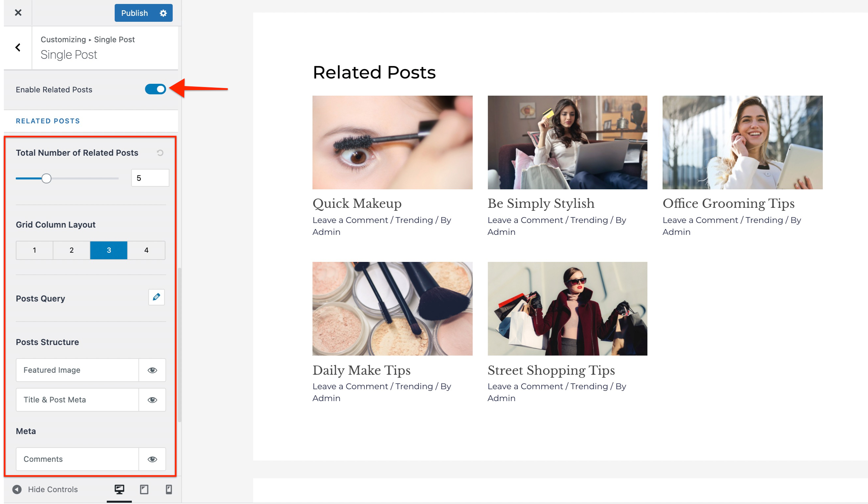Click the Total Number of Related Posts slider handle
Image resolution: width=868 pixels, height=504 pixels.
coord(46,178)
